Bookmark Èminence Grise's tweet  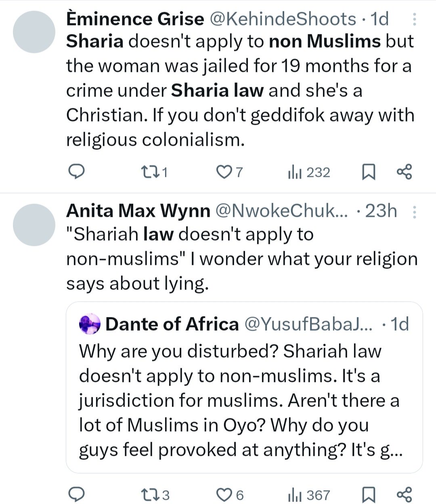(x=369, y=172)
